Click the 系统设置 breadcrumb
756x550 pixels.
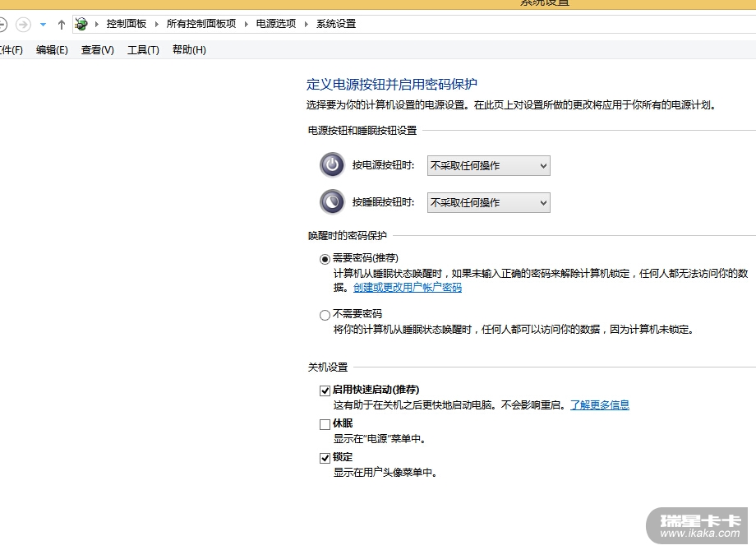tap(336, 24)
